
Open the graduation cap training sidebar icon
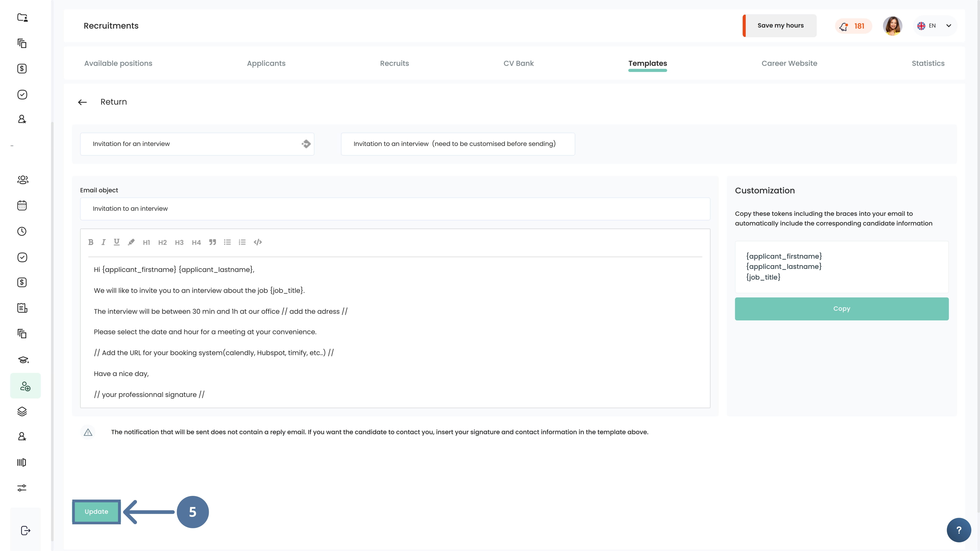(x=23, y=360)
